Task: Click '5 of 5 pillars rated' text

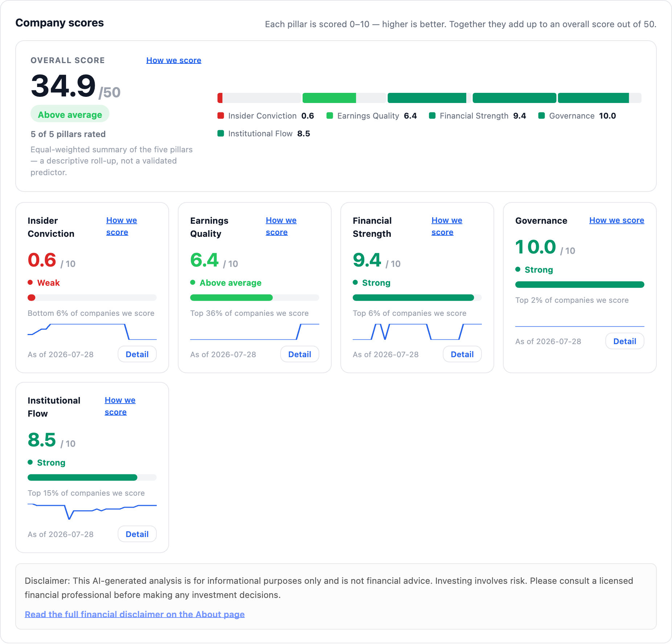Action: pos(68,134)
